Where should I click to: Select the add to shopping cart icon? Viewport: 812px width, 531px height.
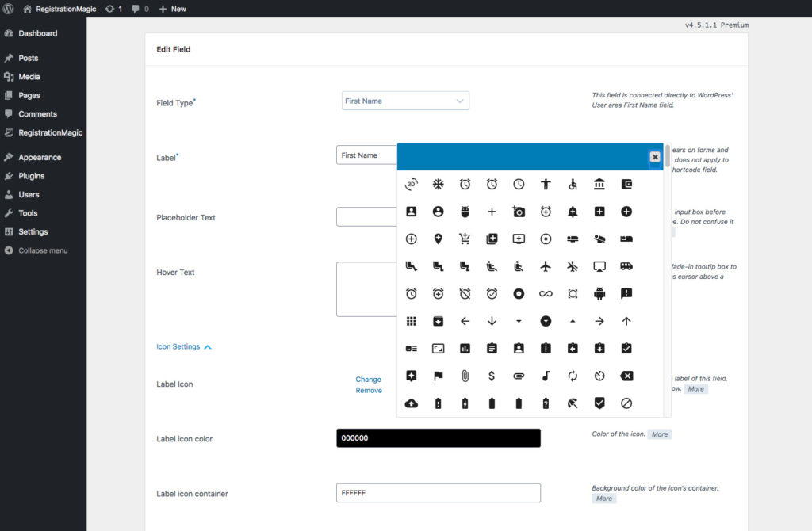[465, 239]
